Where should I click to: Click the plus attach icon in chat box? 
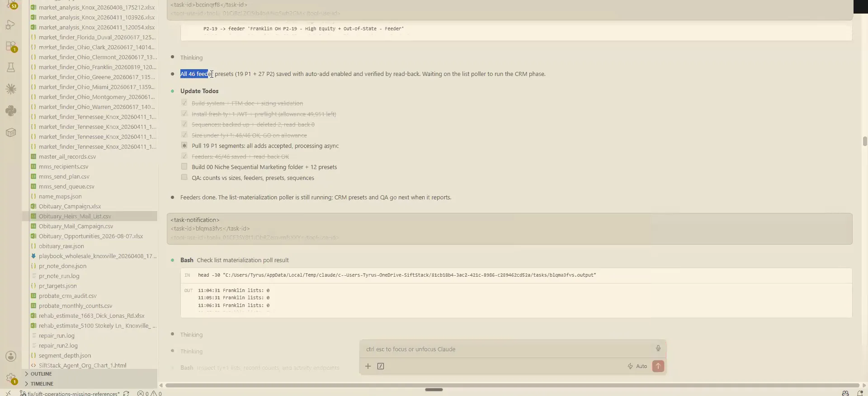pos(368,366)
